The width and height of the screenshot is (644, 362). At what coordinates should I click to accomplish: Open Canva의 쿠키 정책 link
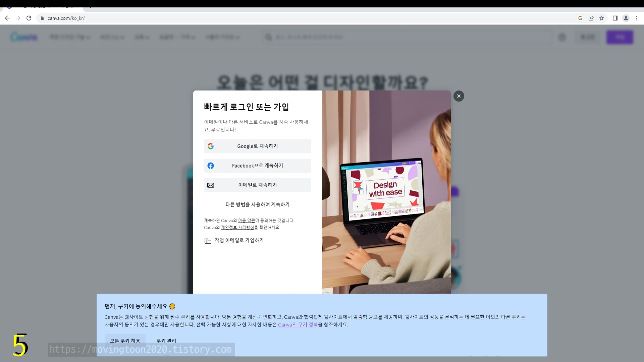pos(298,325)
